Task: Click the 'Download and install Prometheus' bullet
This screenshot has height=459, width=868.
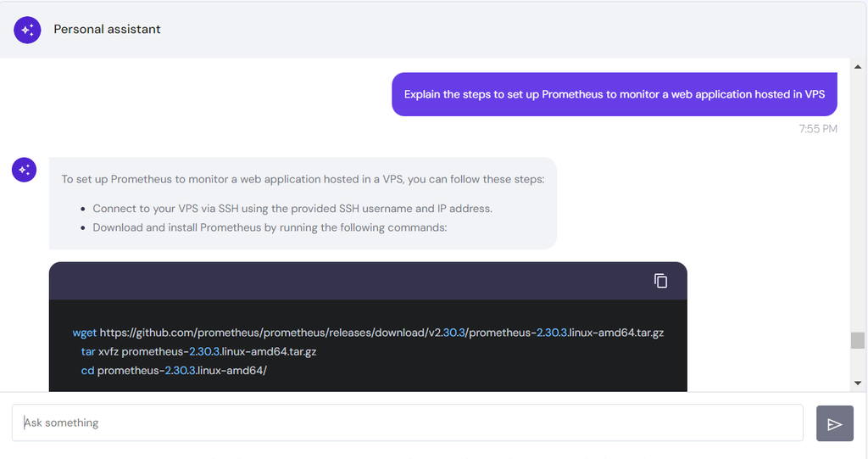Action: pyautogui.click(x=270, y=227)
